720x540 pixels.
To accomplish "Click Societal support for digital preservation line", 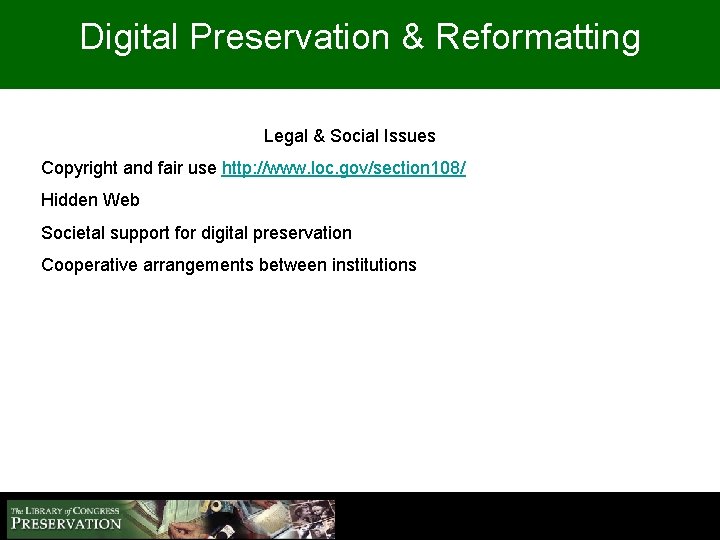I will coord(197,233).
